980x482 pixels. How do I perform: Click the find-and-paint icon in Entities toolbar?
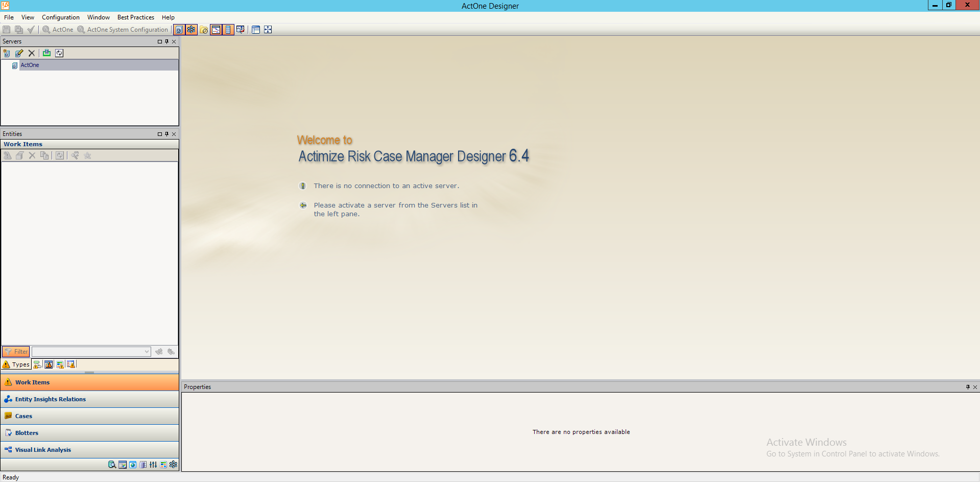[x=75, y=155]
